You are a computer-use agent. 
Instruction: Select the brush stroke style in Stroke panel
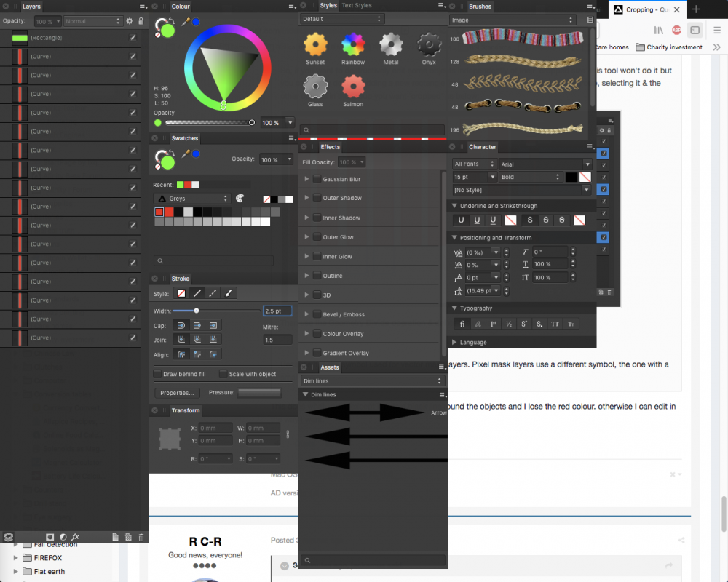[x=228, y=293]
